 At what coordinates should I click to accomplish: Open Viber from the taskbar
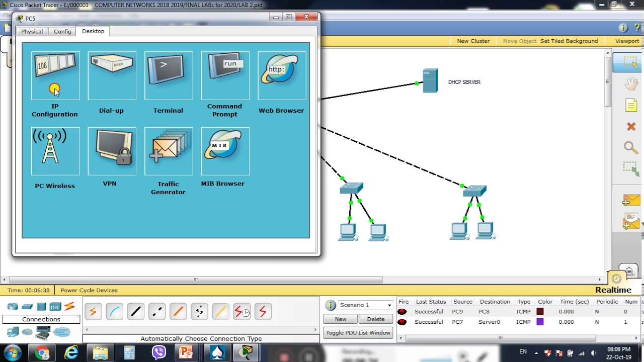159,352
